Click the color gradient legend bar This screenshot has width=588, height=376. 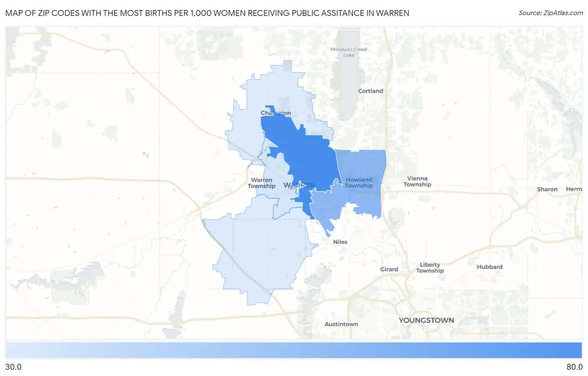pyautogui.click(x=294, y=350)
